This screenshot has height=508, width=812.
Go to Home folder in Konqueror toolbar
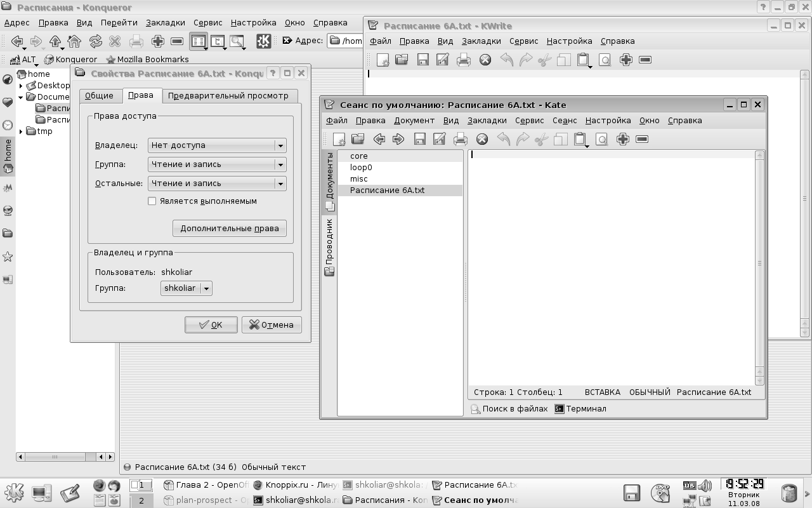[x=75, y=42]
